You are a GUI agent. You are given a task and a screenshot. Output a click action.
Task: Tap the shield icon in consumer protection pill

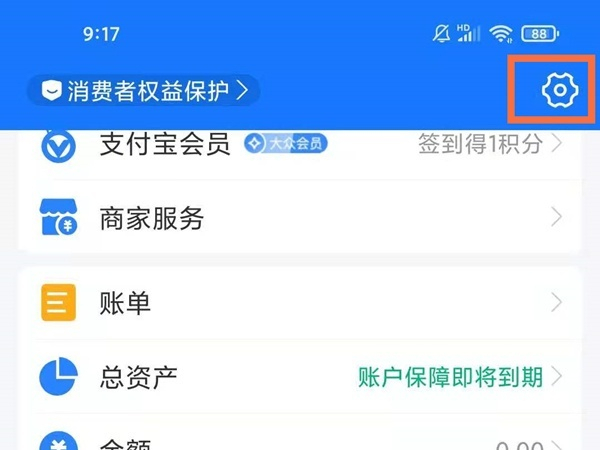[52, 91]
